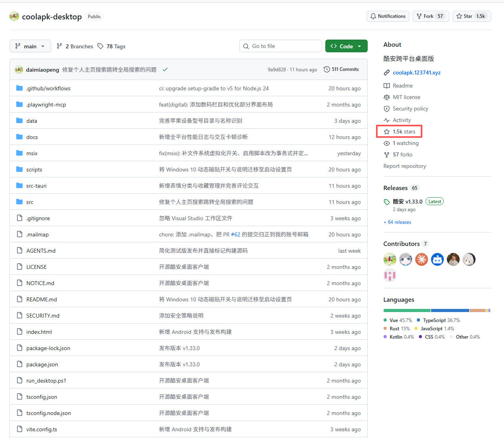Click Report repository link
This screenshot has height=438, width=504.
405,166
